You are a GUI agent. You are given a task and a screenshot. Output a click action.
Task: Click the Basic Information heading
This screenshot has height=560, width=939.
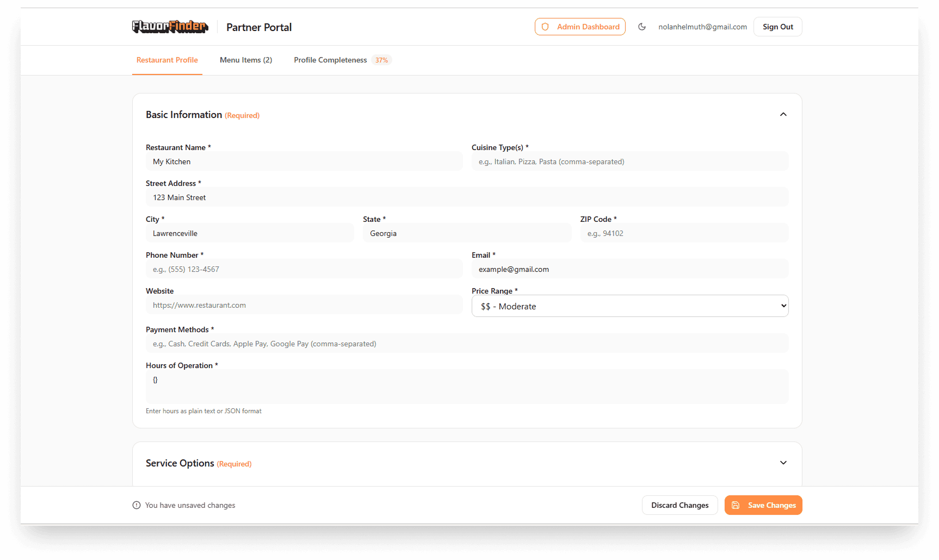point(184,115)
